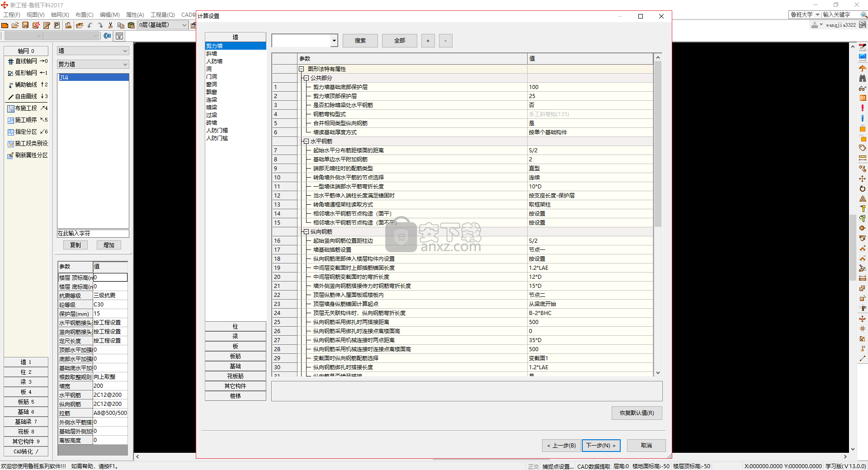Click the 复制 copy button in left panel
Viewport: 868px width, 470px height.
click(75, 245)
